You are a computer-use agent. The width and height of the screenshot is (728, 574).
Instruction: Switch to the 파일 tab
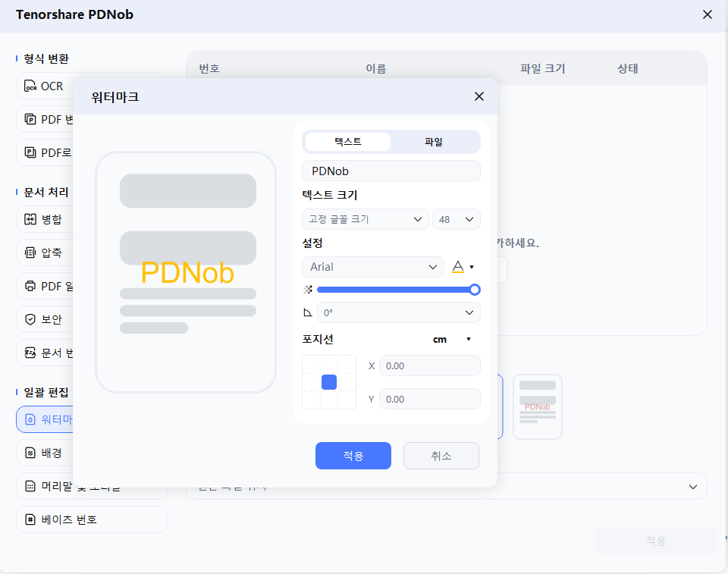click(x=434, y=142)
